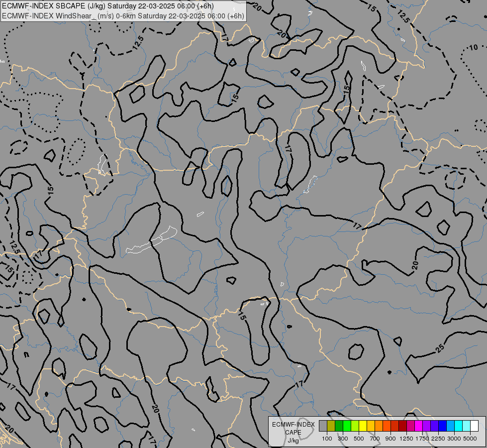Click the legend value 100
This screenshot has height=448, width=487.
(x=327, y=439)
